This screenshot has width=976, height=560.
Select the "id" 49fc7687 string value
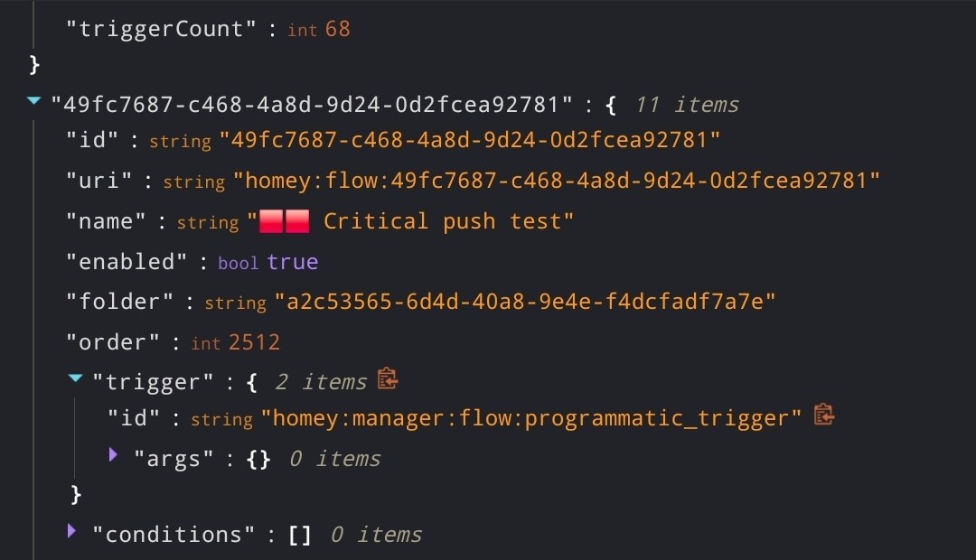[x=469, y=140]
